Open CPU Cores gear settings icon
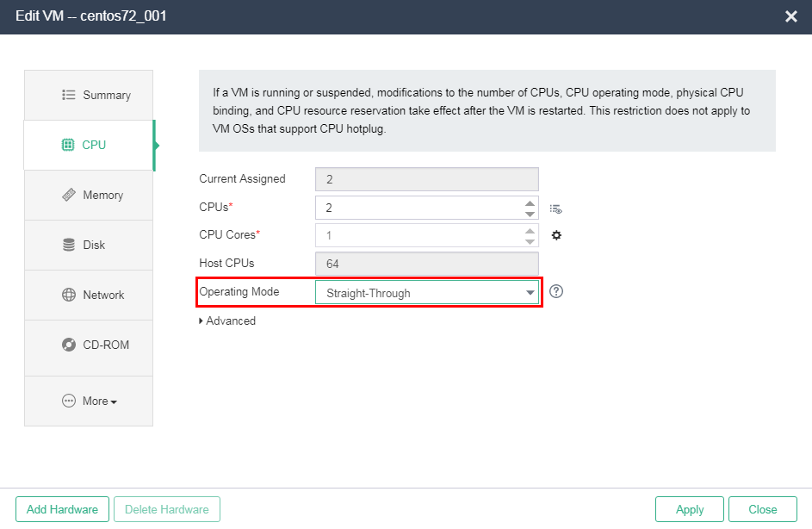The height and width of the screenshot is (529, 812). click(556, 235)
